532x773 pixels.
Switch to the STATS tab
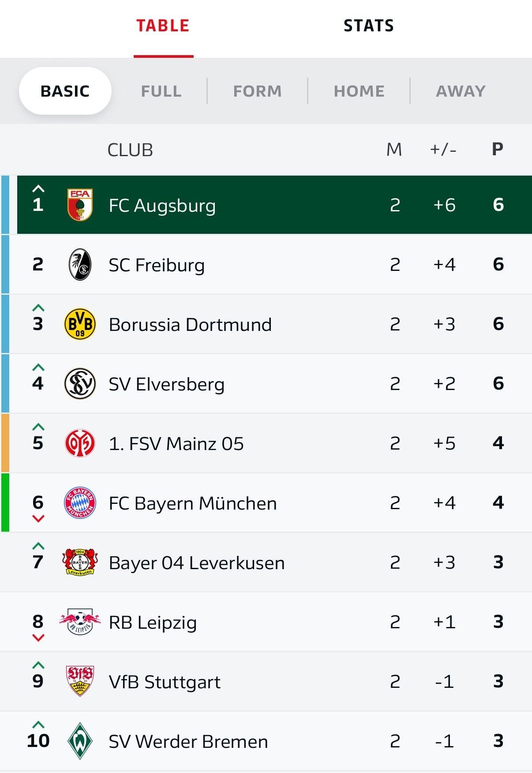[x=369, y=26]
